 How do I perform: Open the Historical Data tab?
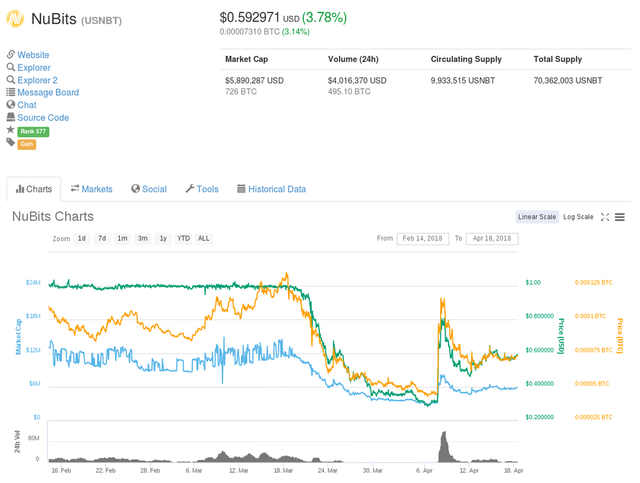tap(271, 189)
